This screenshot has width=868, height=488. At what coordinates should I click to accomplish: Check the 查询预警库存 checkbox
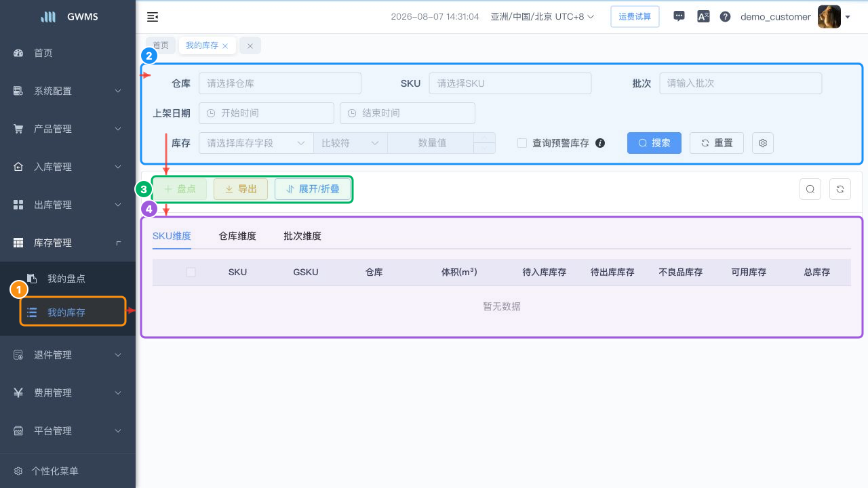tap(522, 143)
